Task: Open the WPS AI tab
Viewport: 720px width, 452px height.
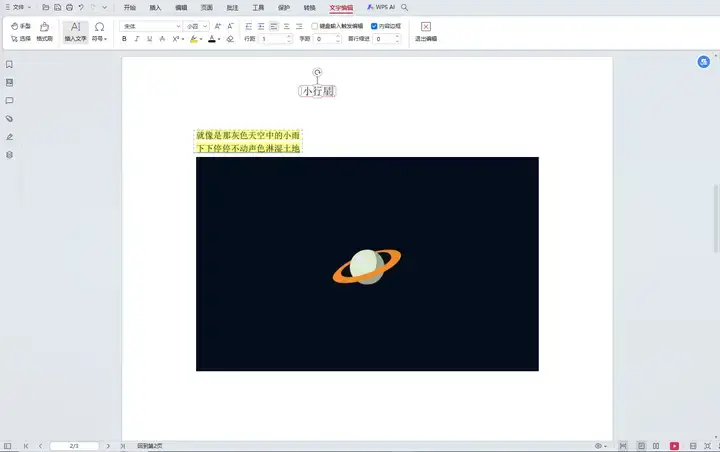Action: point(381,7)
